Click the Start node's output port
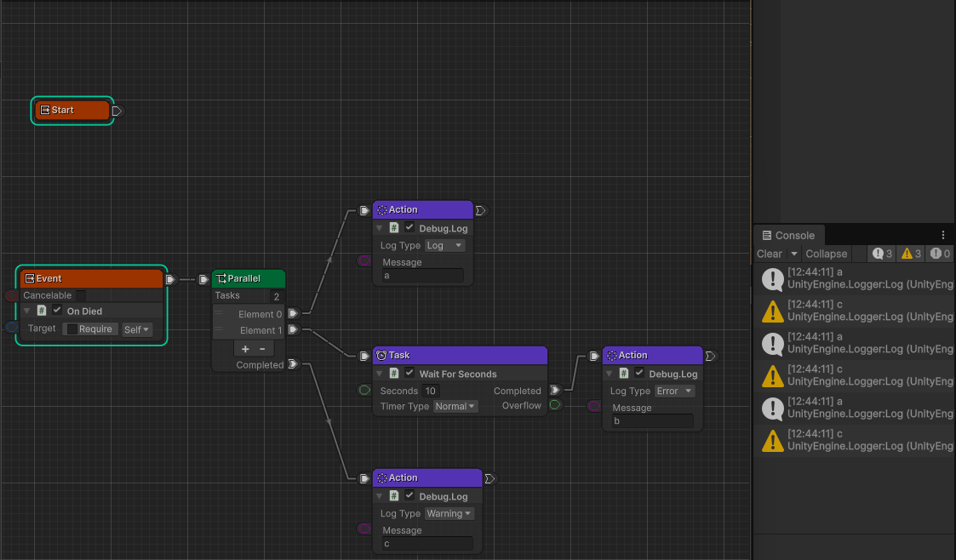The width and height of the screenshot is (956, 560). (x=117, y=111)
